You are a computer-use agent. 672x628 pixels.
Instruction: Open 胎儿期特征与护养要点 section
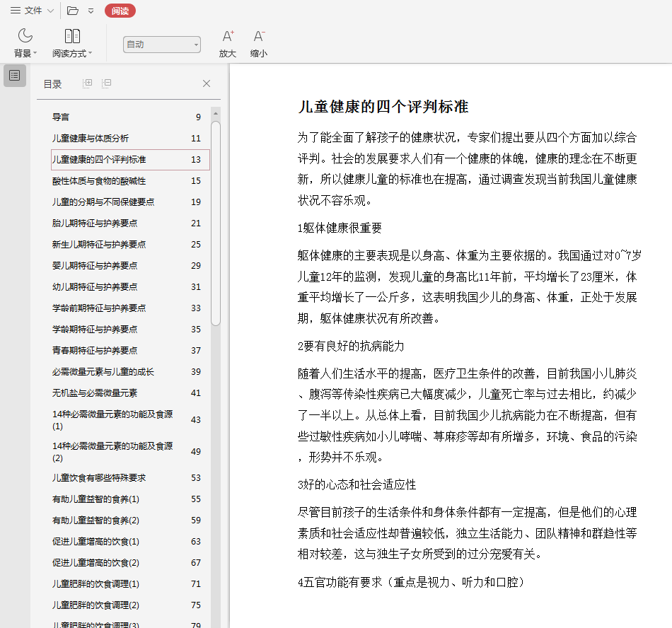[95, 223]
